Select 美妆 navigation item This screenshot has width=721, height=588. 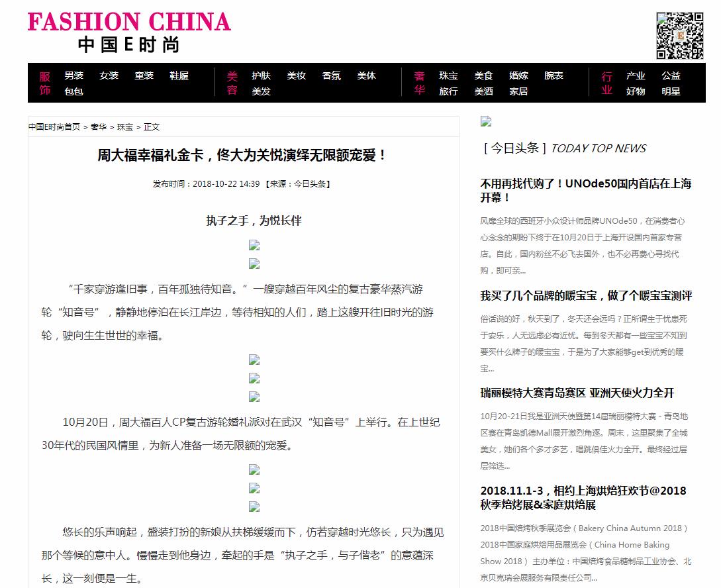tap(296, 75)
